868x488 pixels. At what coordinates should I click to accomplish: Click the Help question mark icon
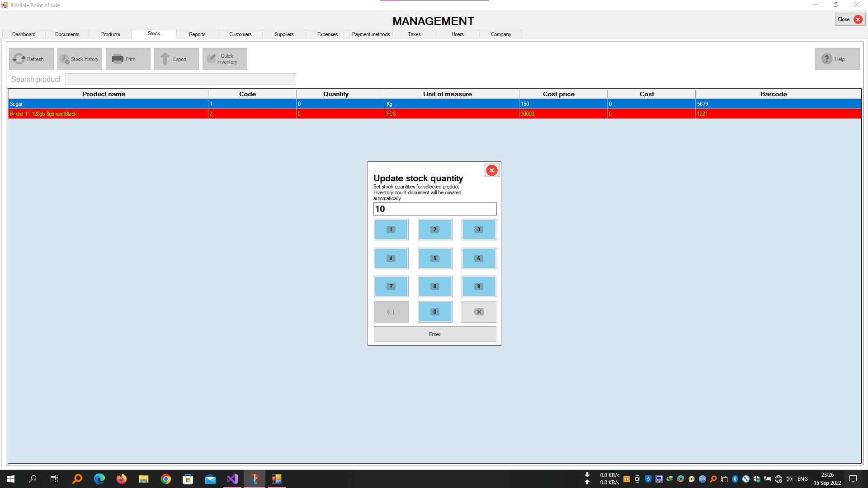827,59
